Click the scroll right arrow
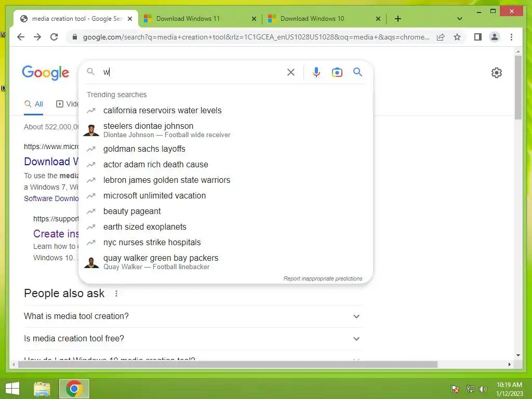Image resolution: width=532 pixels, height=399 pixels. tap(509, 365)
